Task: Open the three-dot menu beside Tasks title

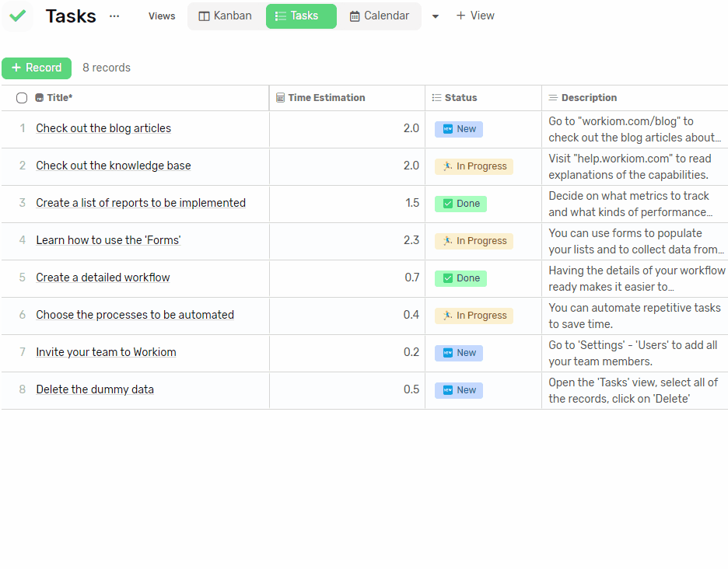Action: tap(114, 16)
